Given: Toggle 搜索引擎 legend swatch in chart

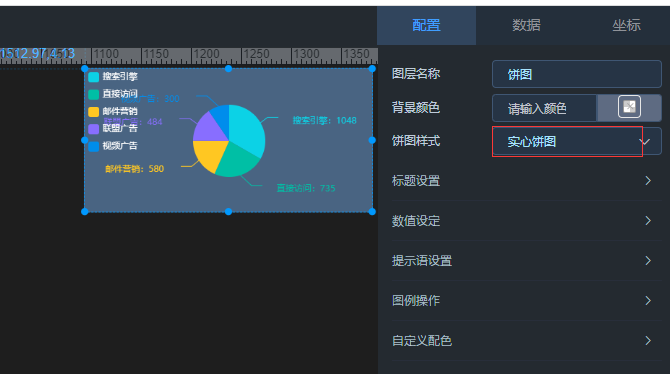Looking at the screenshot, I should point(94,77).
